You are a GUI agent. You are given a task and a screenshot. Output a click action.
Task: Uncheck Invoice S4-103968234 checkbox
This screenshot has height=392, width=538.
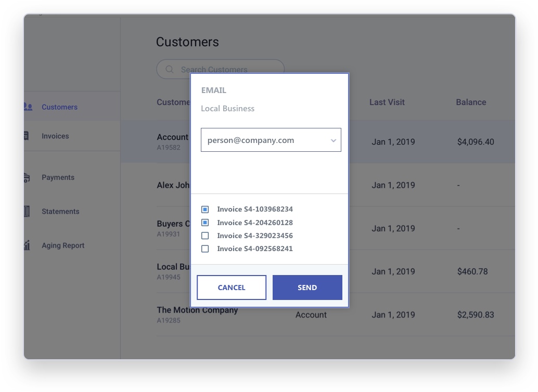(205, 209)
